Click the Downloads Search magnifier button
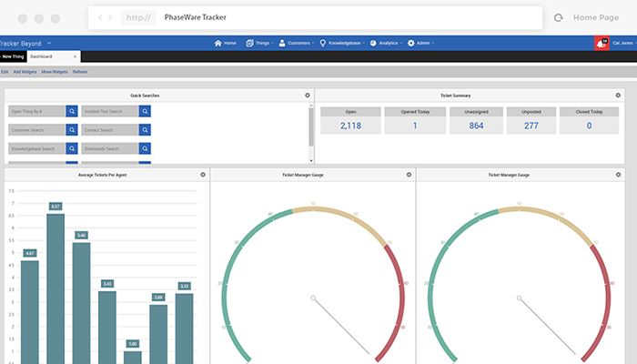The height and width of the screenshot is (364, 637). (x=145, y=148)
